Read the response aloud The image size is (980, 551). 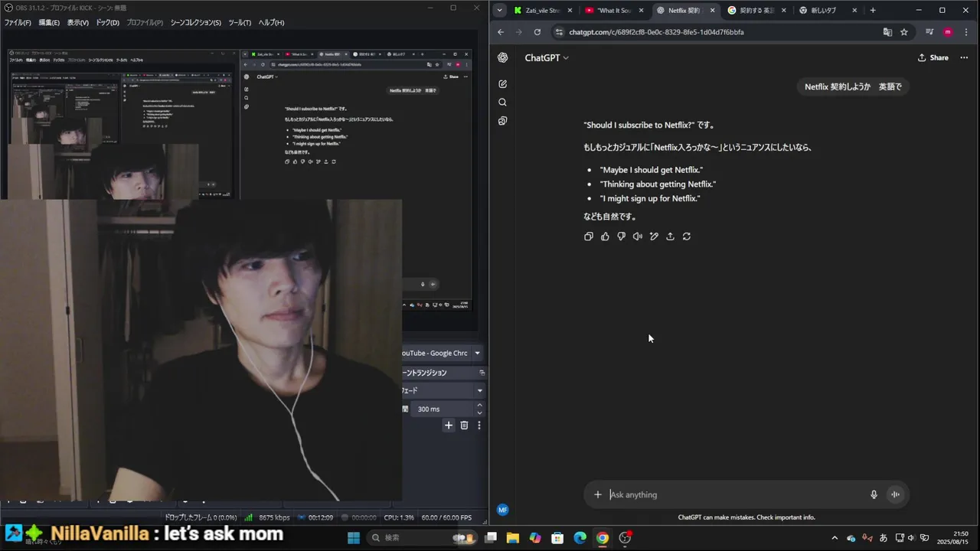(638, 236)
